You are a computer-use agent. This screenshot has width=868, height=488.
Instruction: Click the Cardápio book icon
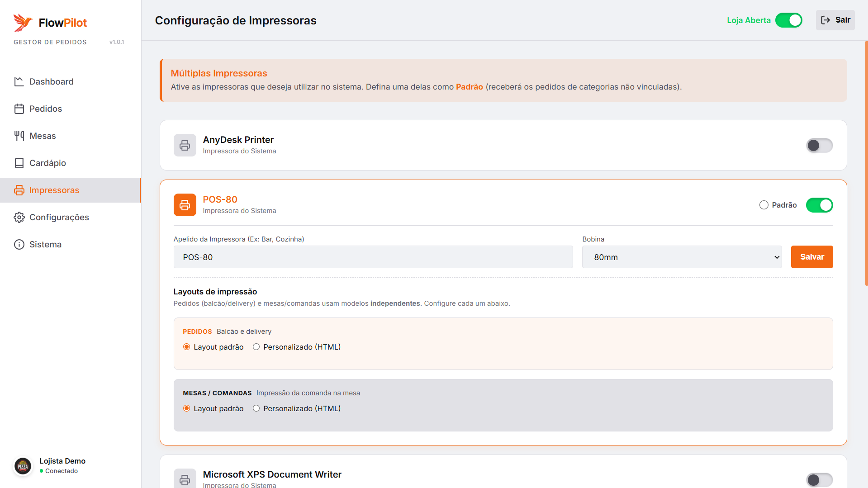(x=19, y=163)
